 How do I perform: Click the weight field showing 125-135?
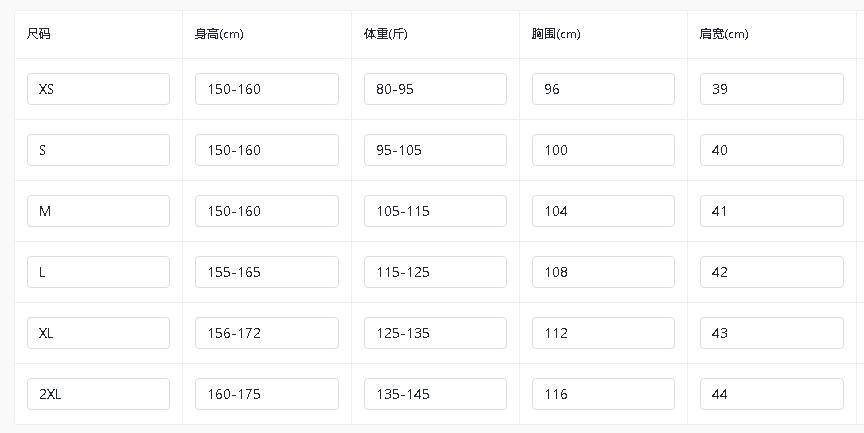[435, 333]
